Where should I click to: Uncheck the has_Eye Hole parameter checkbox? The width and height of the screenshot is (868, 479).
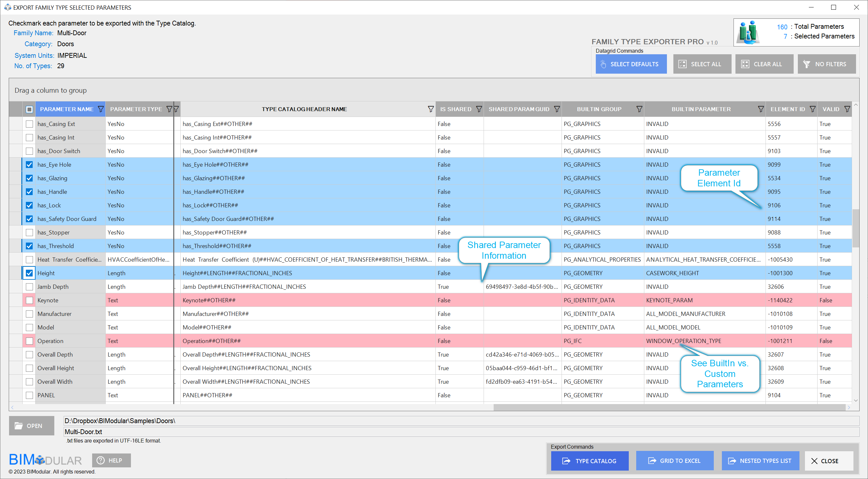click(29, 165)
